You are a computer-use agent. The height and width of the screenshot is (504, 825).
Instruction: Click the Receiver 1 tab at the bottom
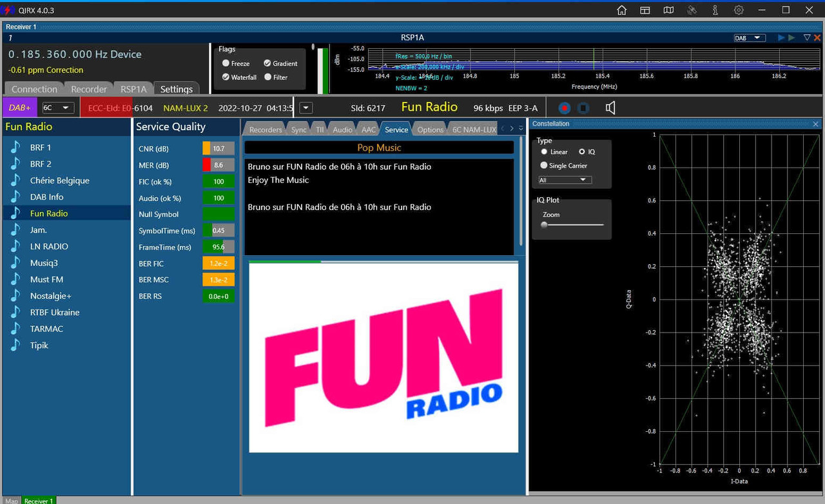[39, 501]
